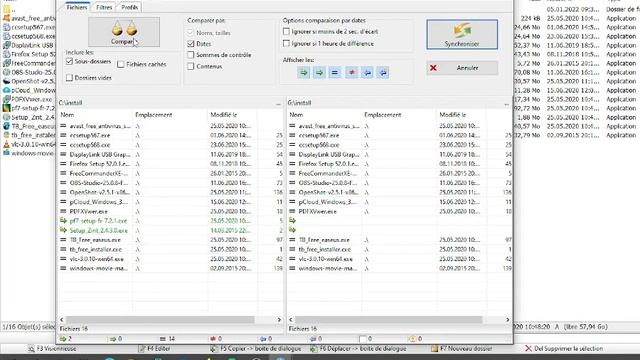
Task: Click right pane horizontal scrollbar thumb
Action: click(x=389, y=320)
